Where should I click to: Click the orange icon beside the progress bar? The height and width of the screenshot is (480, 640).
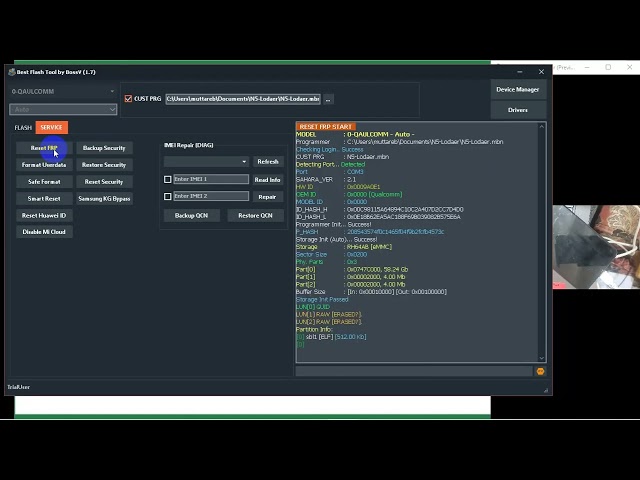pos(540,371)
